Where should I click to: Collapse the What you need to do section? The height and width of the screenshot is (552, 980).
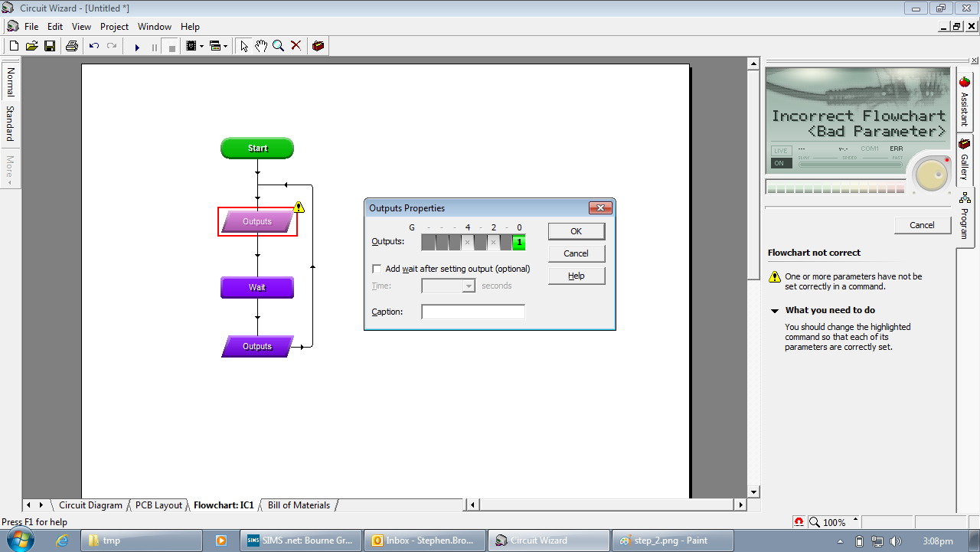click(x=774, y=311)
